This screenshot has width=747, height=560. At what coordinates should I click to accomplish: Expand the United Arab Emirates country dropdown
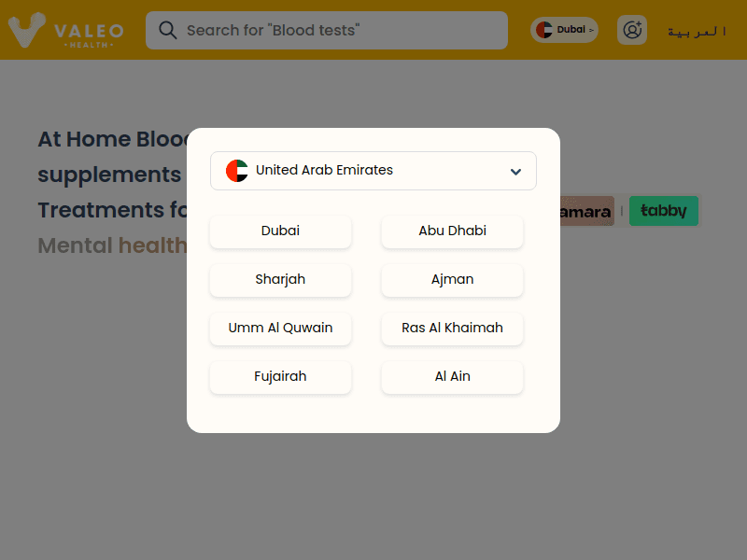pyautogui.click(x=373, y=171)
